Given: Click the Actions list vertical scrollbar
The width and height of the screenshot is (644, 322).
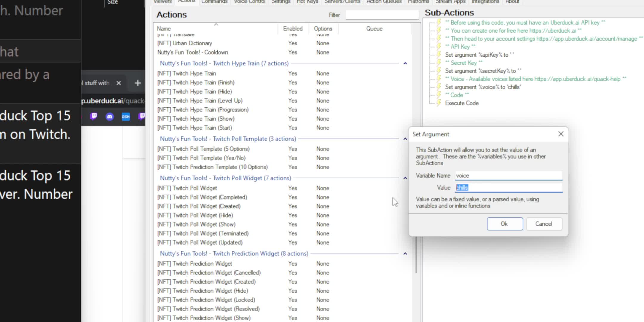Looking at the screenshot, I should 416,253.
